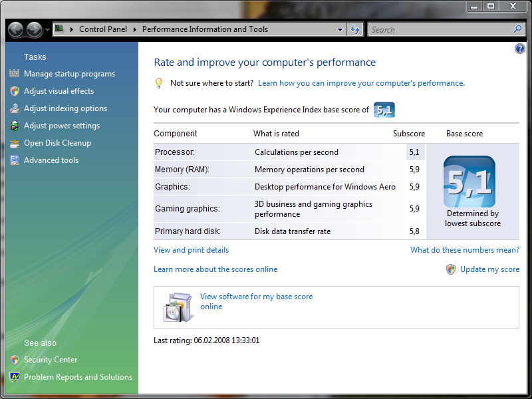Click the large 5,1 base score tile
Viewport: 532px width, 399px height.
point(469,182)
